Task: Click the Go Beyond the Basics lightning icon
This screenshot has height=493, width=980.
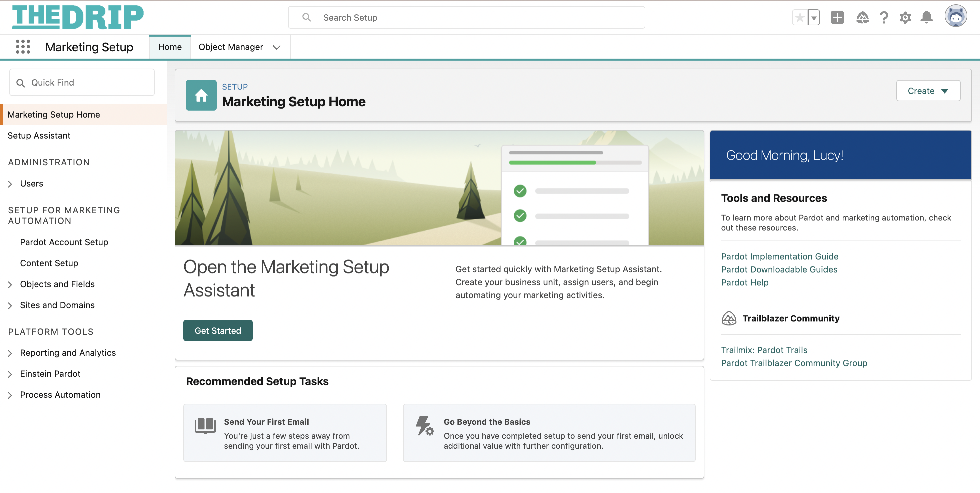Action: click(x=424, y=426)
